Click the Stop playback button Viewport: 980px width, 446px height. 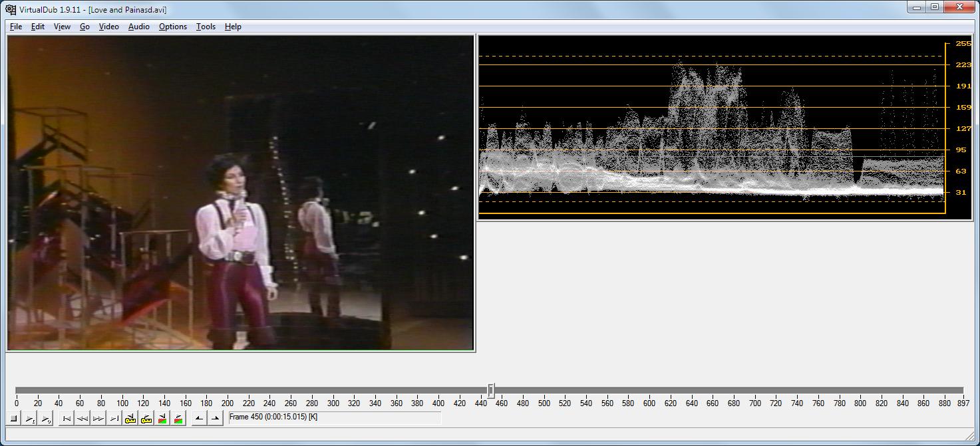[x=13, y=418]
